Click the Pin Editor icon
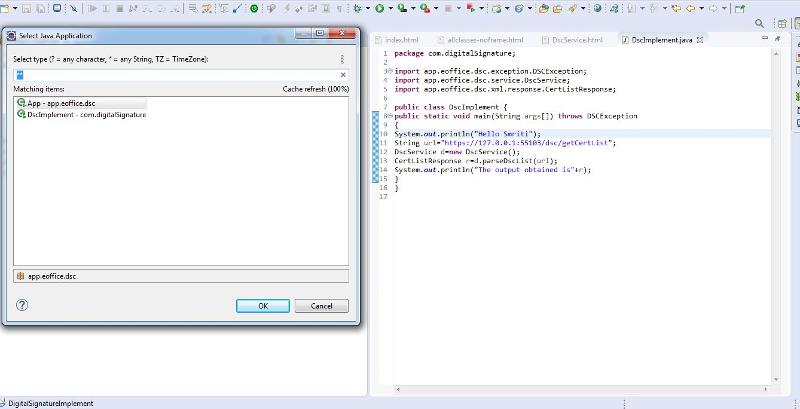 click(x=739, y=8)
